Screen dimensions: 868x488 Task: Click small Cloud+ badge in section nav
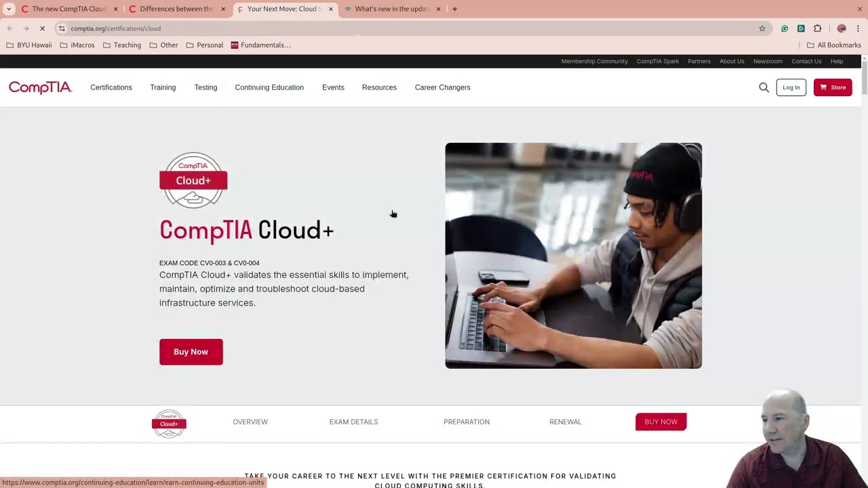click(169, 424)
